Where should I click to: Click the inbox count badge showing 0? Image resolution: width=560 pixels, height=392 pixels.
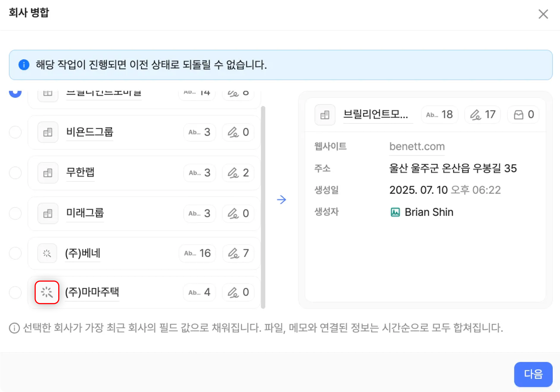tap(523, 115)
